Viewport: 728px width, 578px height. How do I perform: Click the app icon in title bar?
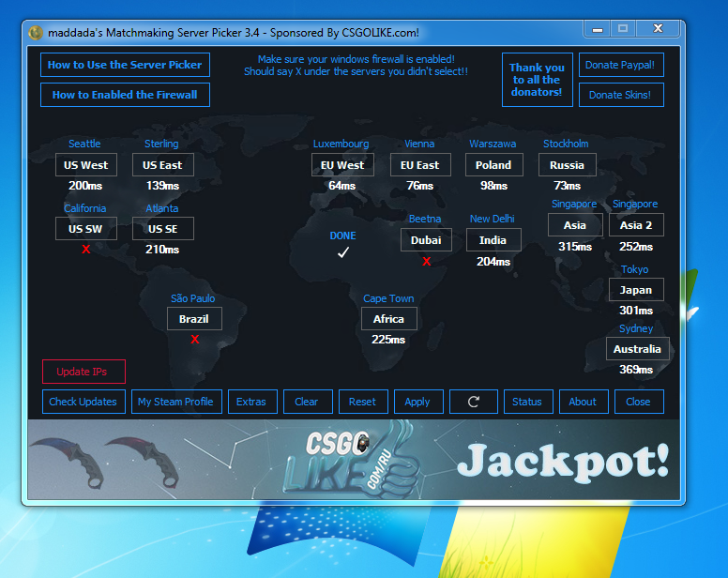click(x=36, y=33)
